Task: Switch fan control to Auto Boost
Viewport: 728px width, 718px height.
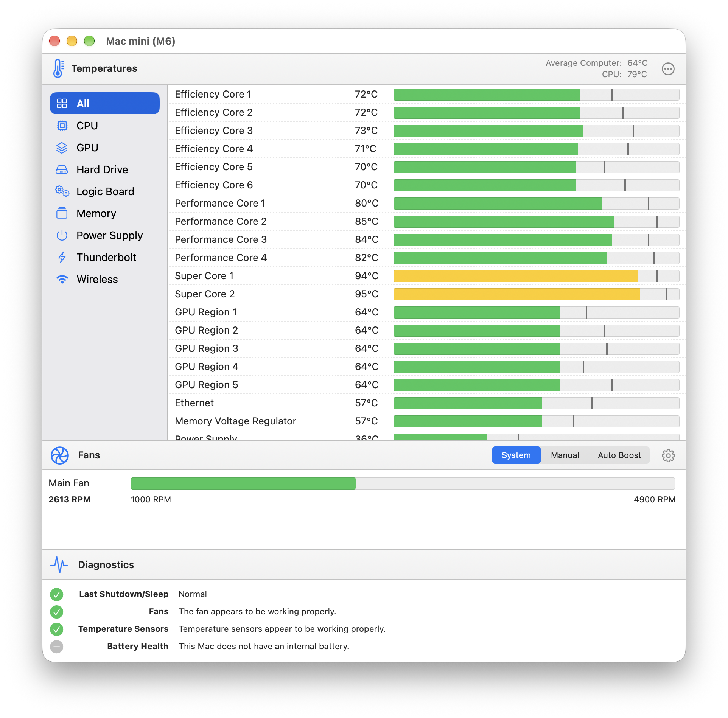Action: [x=619, y=455]
